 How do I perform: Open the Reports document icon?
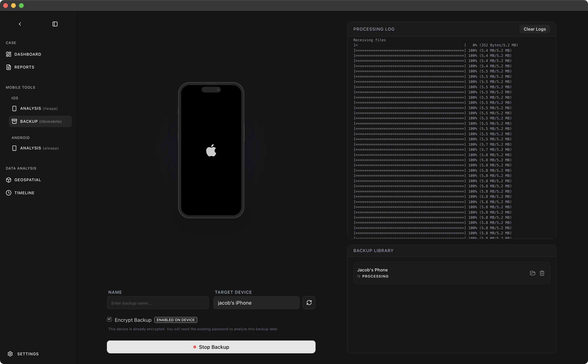pos(9,67)
